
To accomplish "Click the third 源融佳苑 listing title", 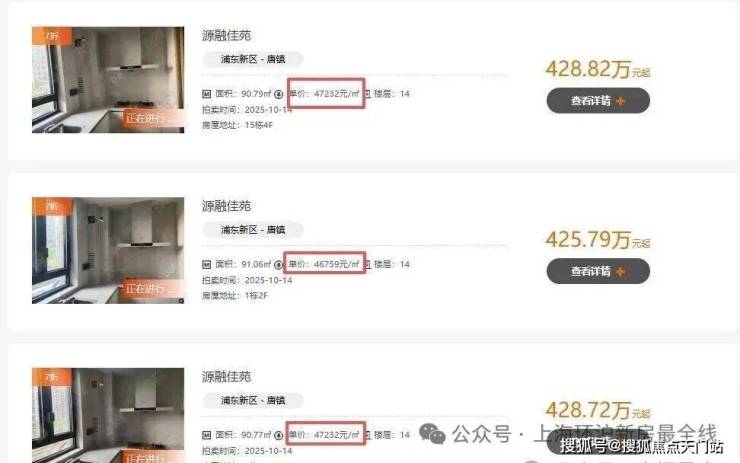I will click(226, 377).
